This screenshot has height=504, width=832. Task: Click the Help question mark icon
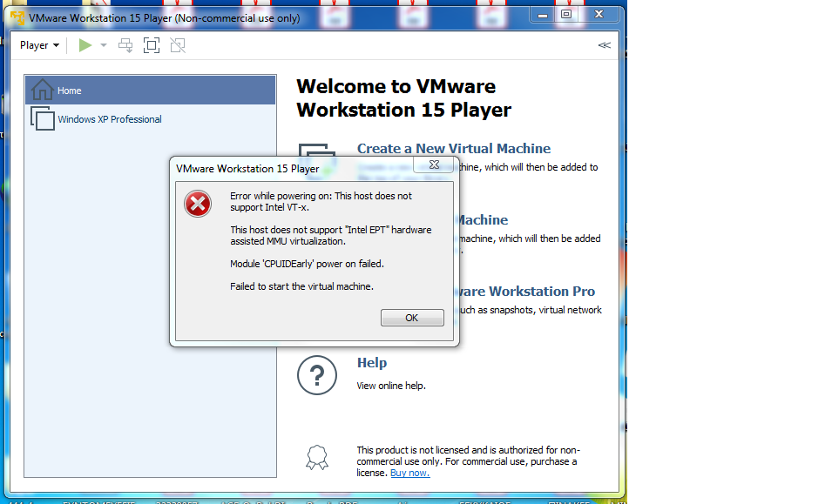[317, 375]
